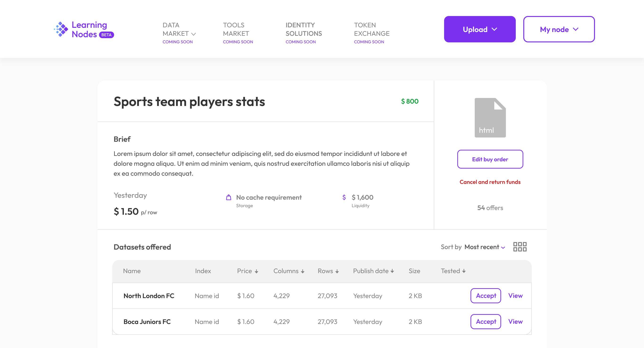The image size is (644, 348).
Task: Click the dollar icon next to Liquidity value
Action: [x=344, y=197]
